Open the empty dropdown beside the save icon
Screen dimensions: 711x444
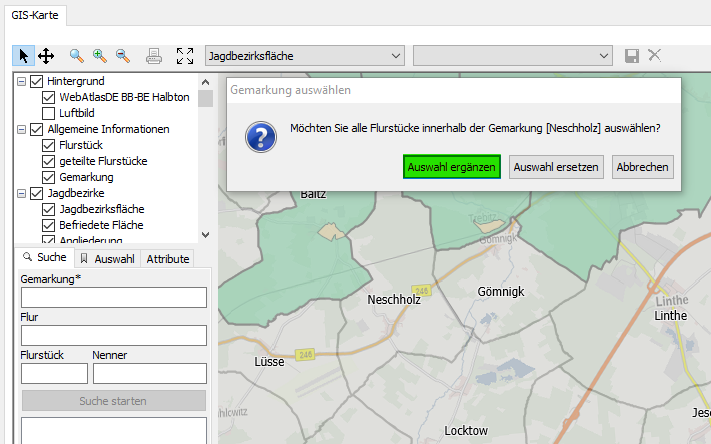pyautogui.click(x=512, y=55)
